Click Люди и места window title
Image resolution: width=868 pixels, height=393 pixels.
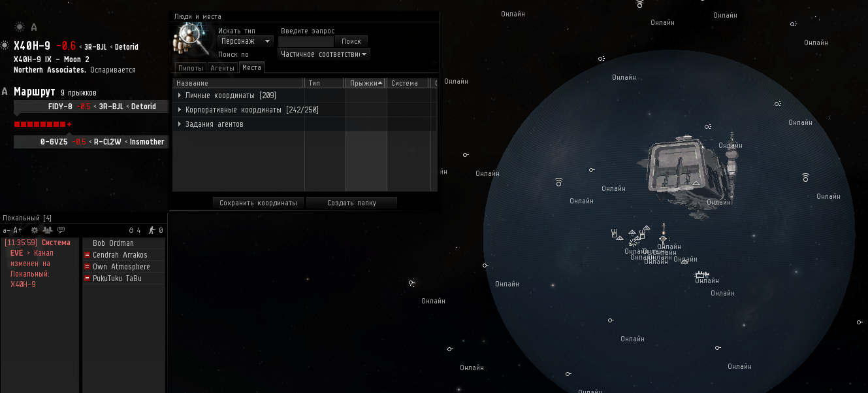click(197, 16)
